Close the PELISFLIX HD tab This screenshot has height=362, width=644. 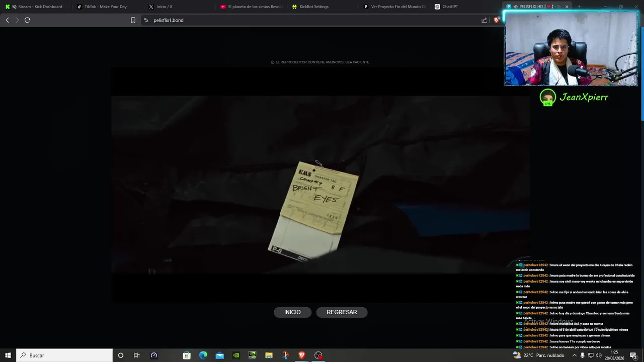click(567, 7)
